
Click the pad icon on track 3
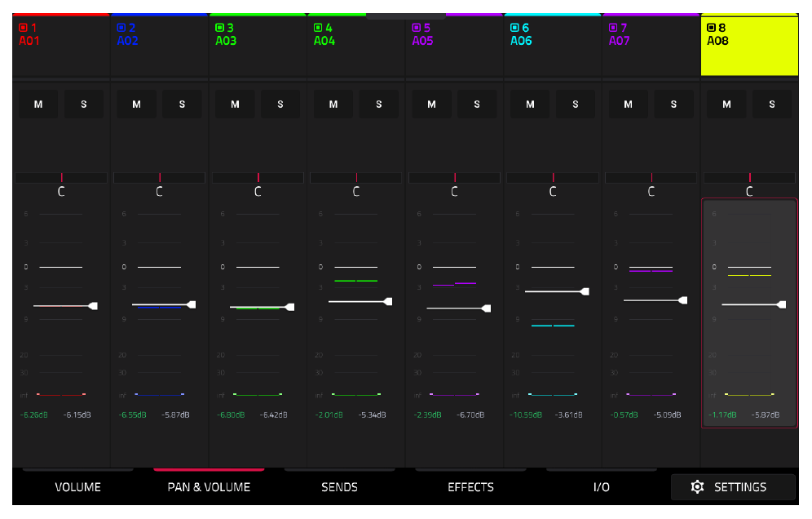[219, 28]
